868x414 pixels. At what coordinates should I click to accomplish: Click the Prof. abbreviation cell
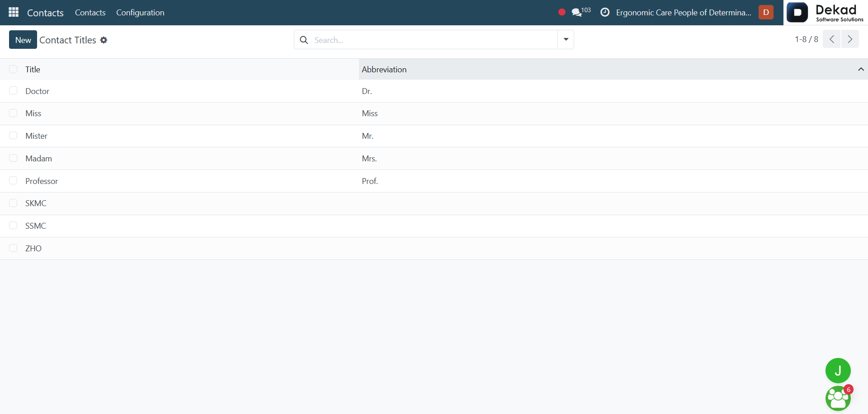tap(370, 181)
